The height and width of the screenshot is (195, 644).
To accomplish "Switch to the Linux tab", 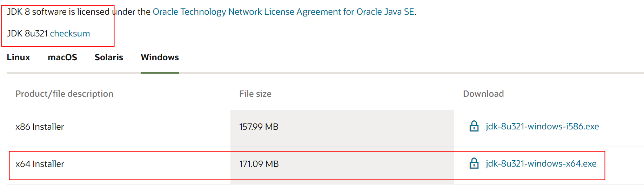I will click(18, 57).
